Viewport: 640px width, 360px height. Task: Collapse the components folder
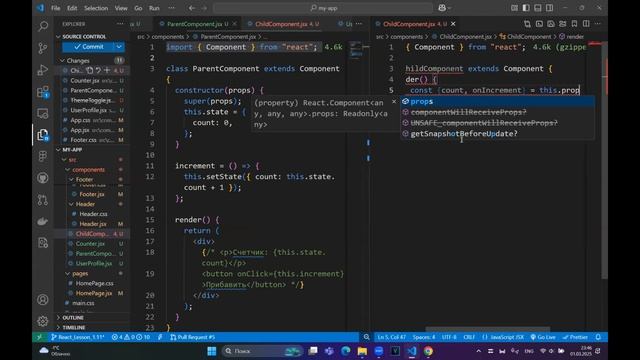pos(67,169)
